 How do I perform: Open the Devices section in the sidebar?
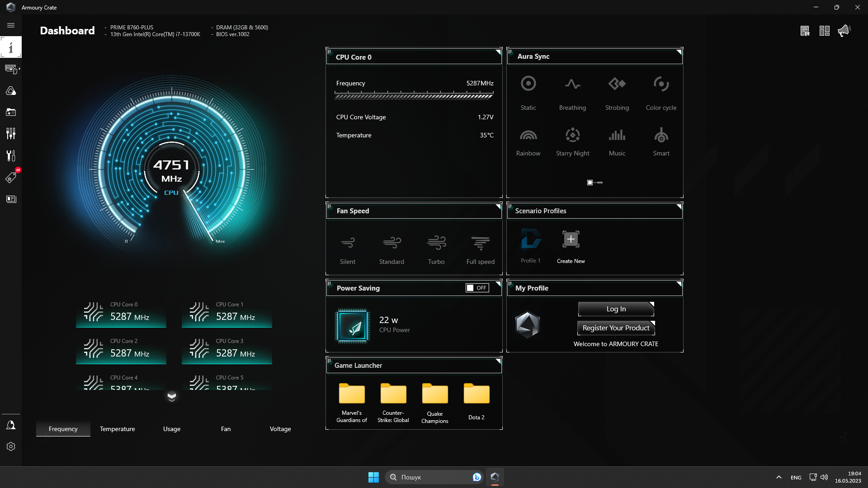coord(11,69)
